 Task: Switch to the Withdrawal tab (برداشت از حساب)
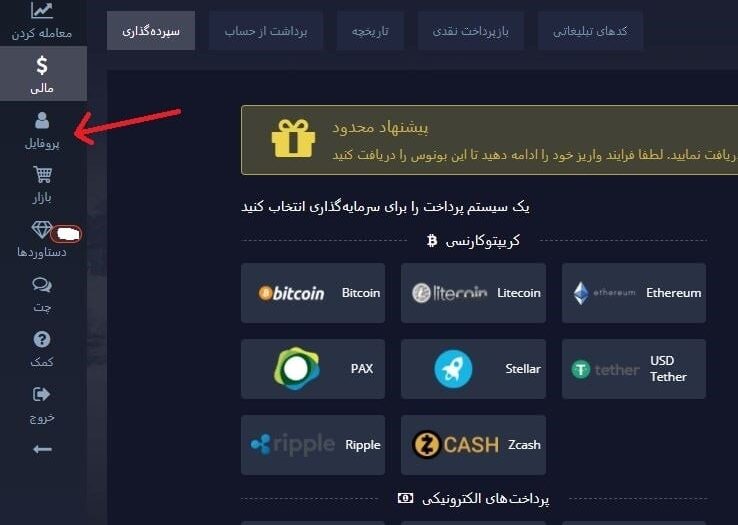click(x=266, y=31)
